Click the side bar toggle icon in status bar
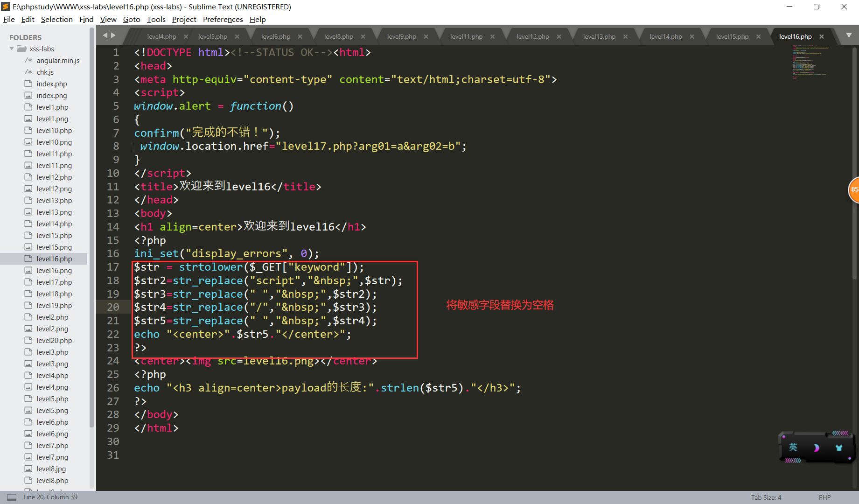 pyautogui.click(x=12, y=497)
